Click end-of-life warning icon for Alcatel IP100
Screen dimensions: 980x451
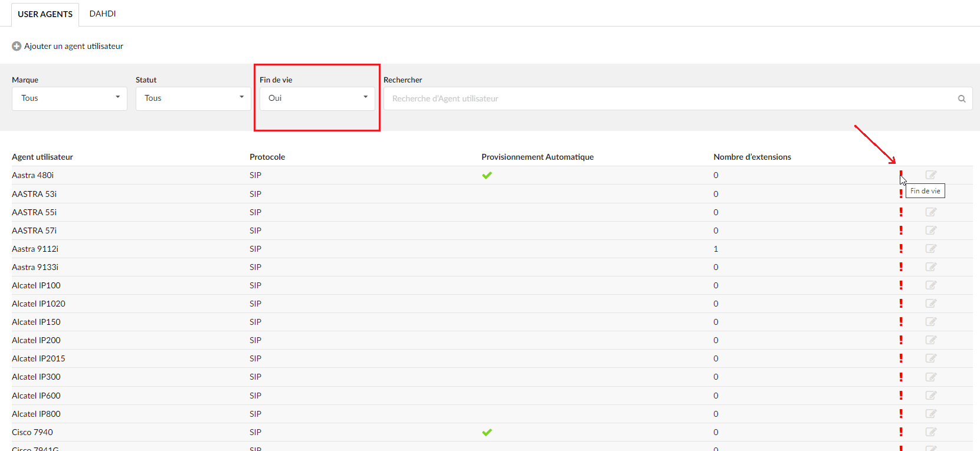pos(901,285)
